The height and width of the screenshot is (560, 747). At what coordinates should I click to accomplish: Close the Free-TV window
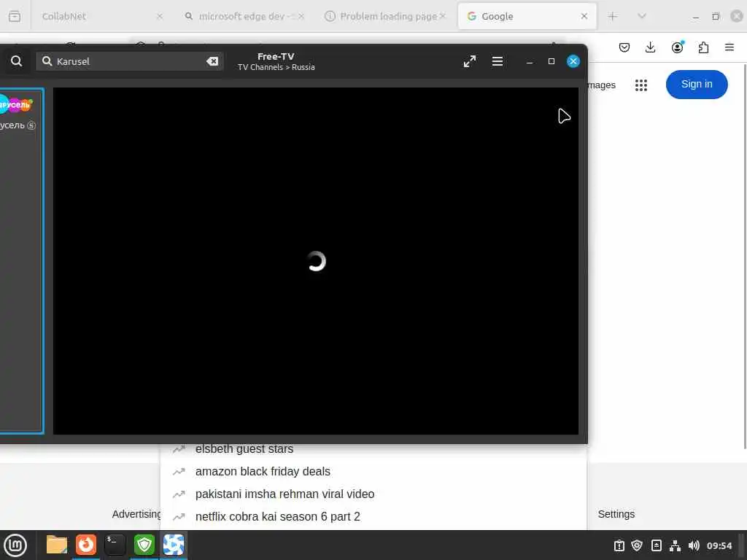click(x=573, y=61)
